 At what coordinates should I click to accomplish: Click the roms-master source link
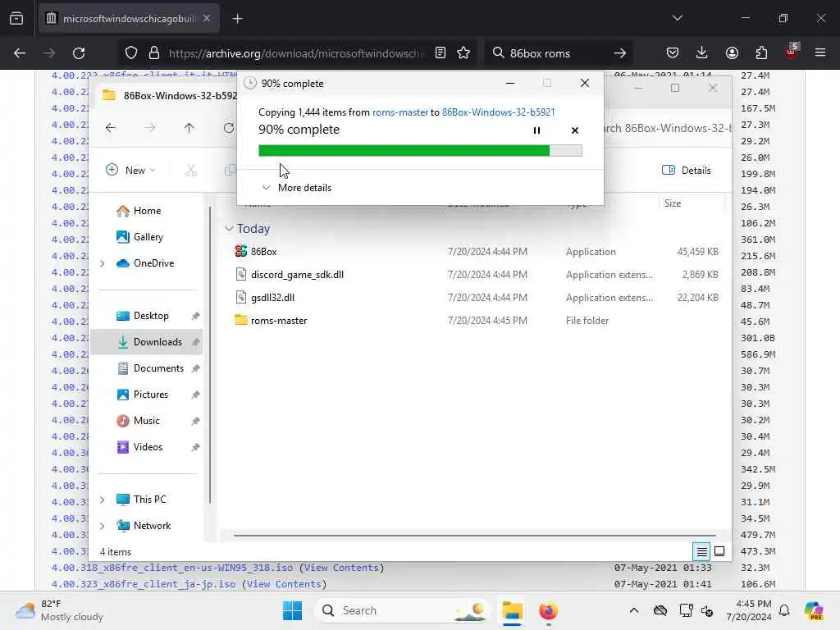(x=400, y=112)
